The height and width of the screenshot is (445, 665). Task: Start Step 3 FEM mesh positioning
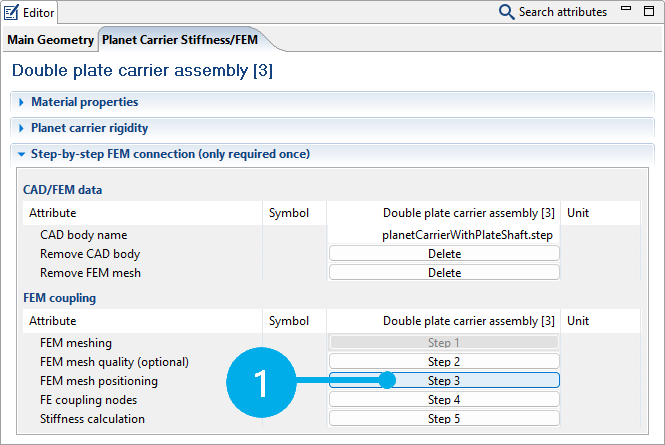(444, 381)
